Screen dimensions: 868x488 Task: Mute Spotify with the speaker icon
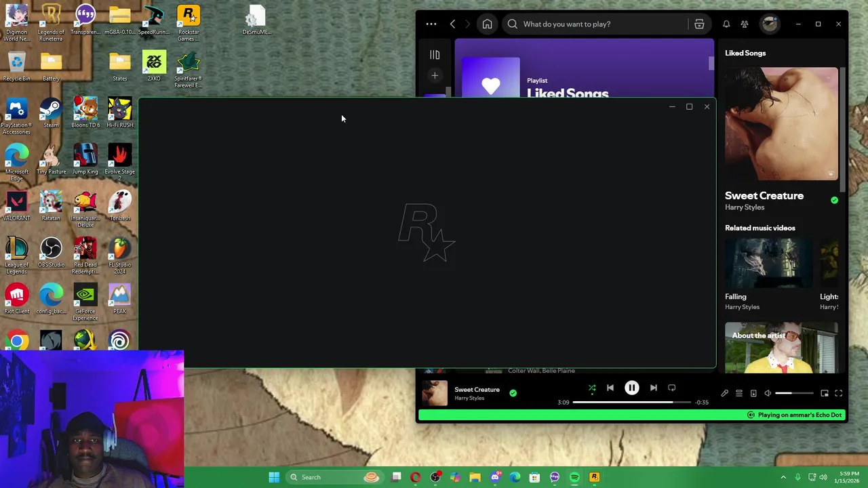point(768,393)
